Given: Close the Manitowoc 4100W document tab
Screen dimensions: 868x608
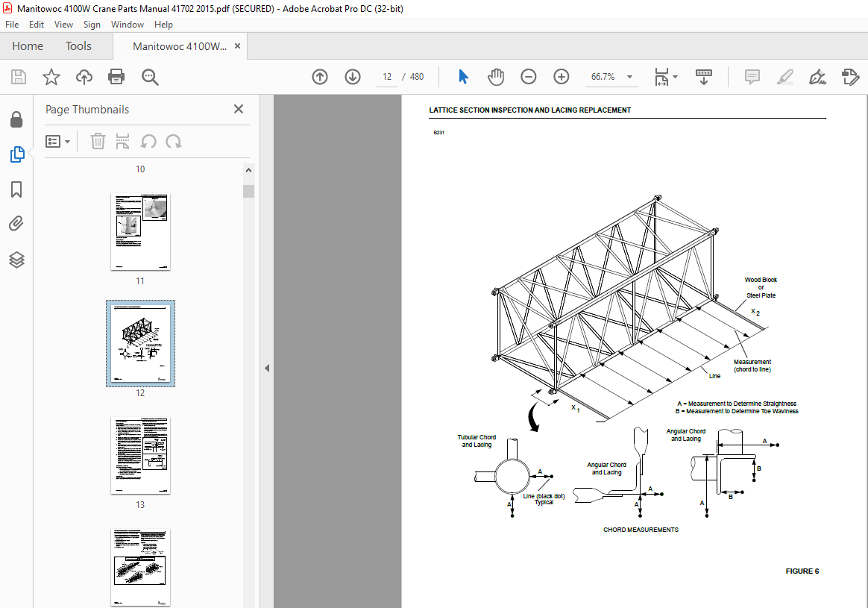Looking at the screenshot, I should pyautogui.click(x=237, y=46).
